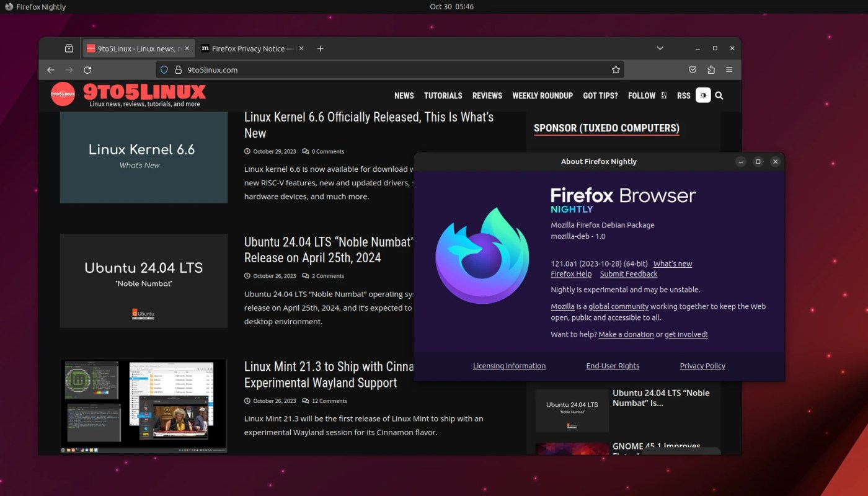The width and height of the screenshot is (868, 496).
Task: Click the October 29, 2023 post date
Action: click(x=275, y=151)
